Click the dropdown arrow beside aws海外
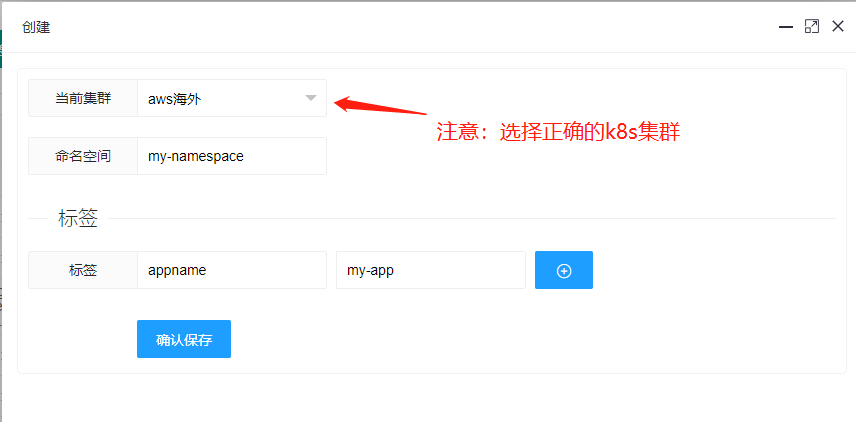 pos(311,98)
